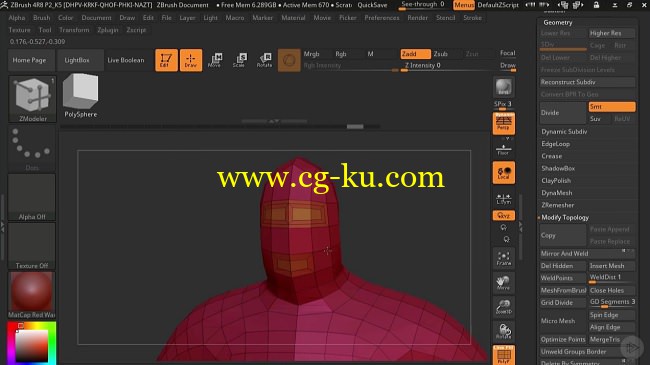The height and width of the screenshot is (365, 650).
Task: Click the Frame view icon
Action: point(504,258)
